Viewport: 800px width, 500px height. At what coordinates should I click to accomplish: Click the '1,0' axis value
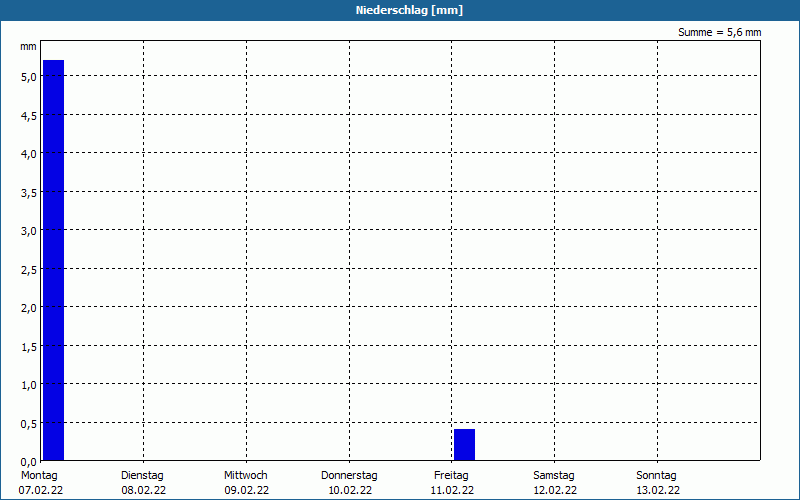pos(29,385)
